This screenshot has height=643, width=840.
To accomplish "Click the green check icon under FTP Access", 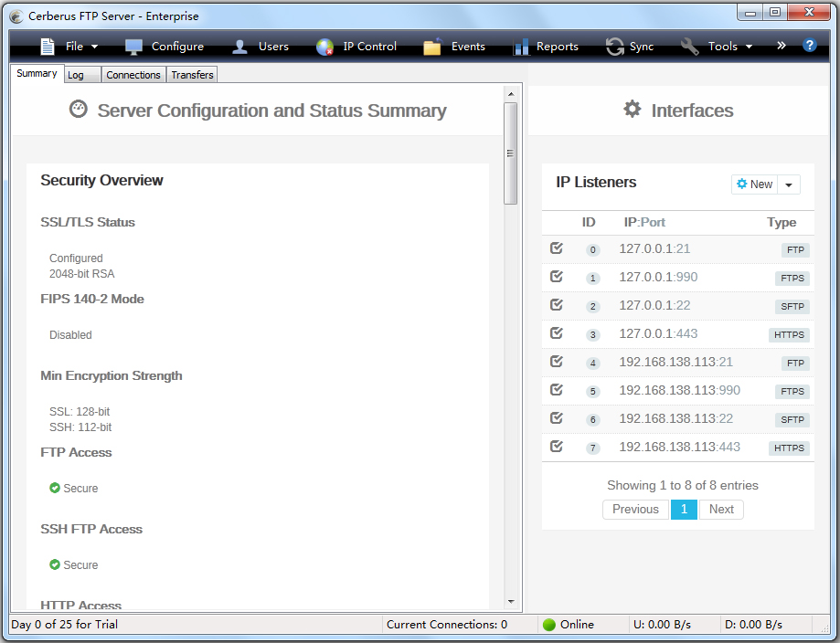I will pos(55,488).
